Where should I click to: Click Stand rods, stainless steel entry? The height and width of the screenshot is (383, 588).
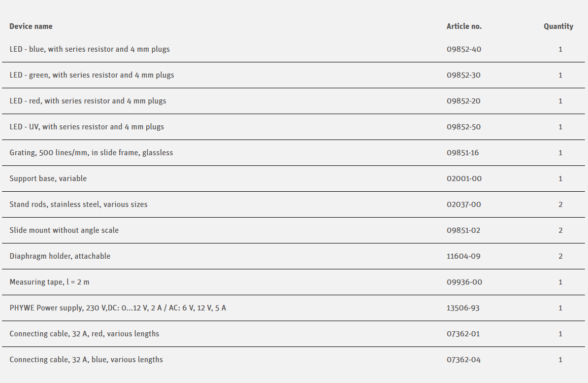79,204
